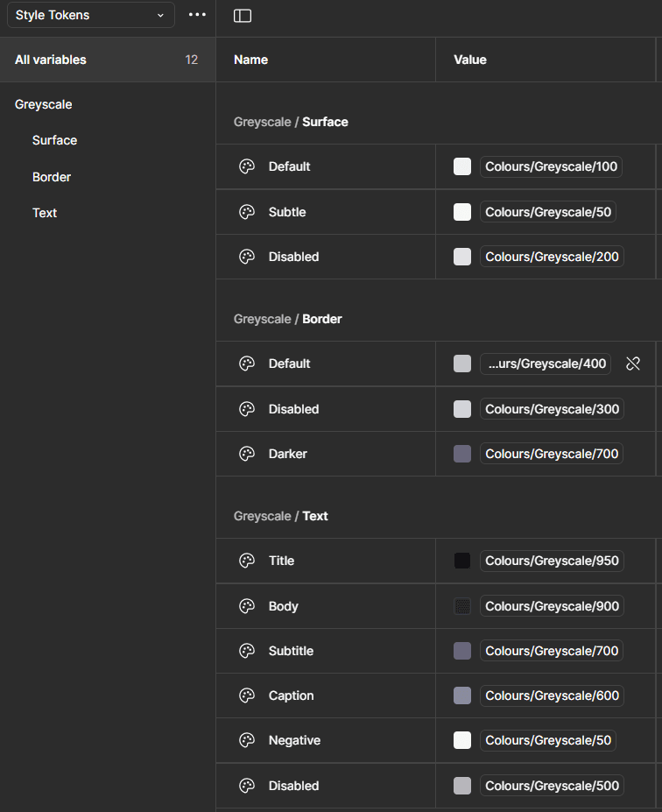Click the color swatch for Surface Disabled
Image resolution: width=662 pixels, height=812 pixels.
tap(462, 257)
